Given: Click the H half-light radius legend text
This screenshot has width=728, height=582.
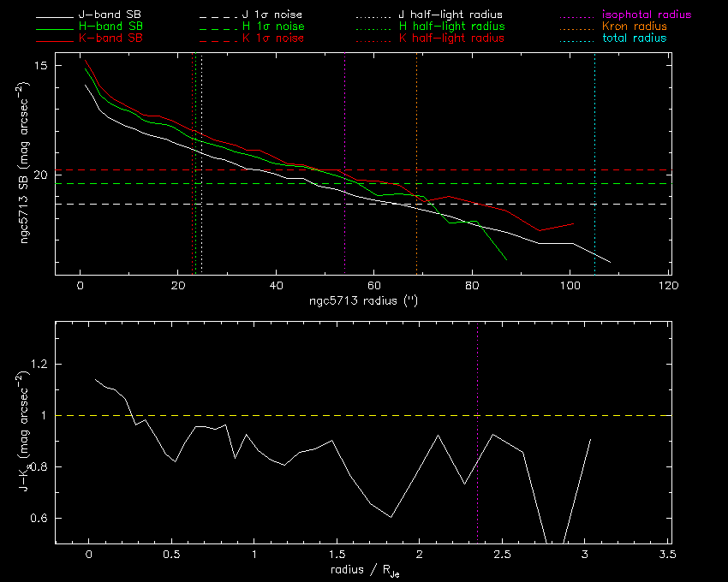Looking at the screenshot, I should point(451,27).
